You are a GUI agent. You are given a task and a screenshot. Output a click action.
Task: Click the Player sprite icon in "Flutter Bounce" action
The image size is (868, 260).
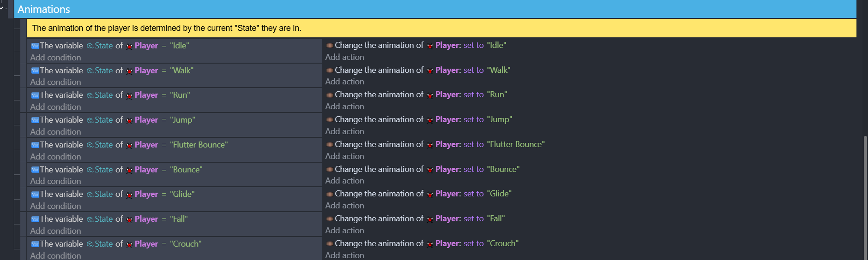(430, 145)
